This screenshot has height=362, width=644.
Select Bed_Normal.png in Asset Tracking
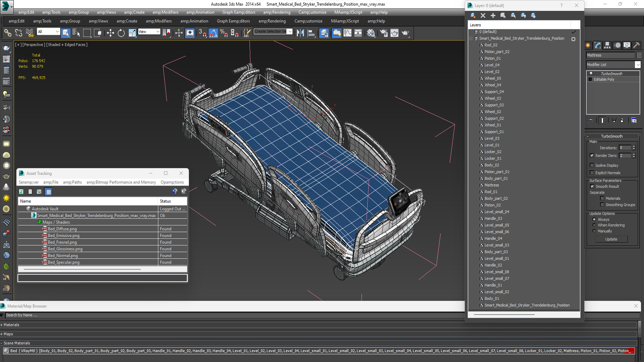point(63,255)
